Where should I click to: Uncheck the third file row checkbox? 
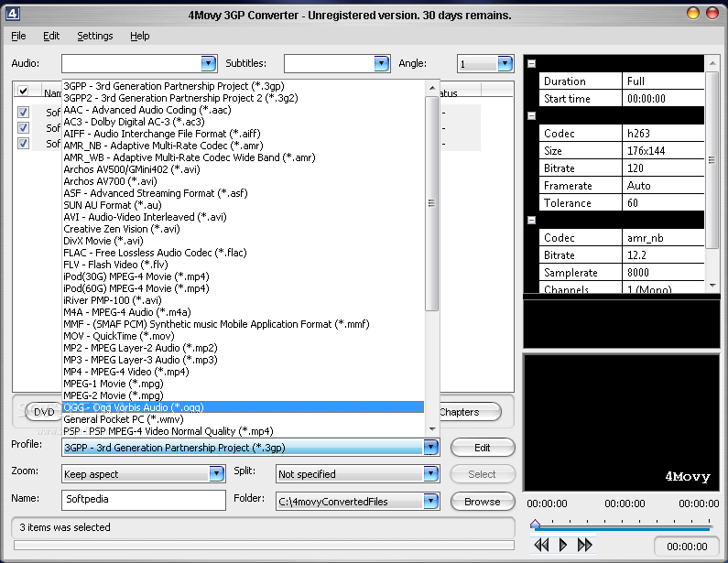coord(23,143)
